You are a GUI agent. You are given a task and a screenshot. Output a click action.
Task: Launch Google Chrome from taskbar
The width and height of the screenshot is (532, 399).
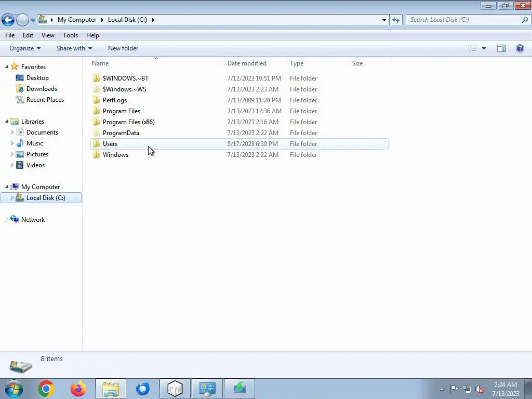pyautogui.click(x=46, y=389)
